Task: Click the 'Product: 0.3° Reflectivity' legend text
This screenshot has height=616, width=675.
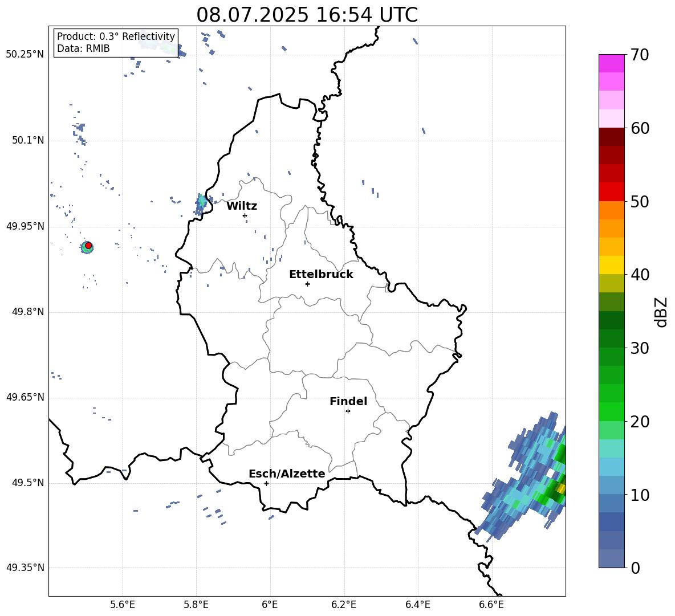Action: point(116,36)
